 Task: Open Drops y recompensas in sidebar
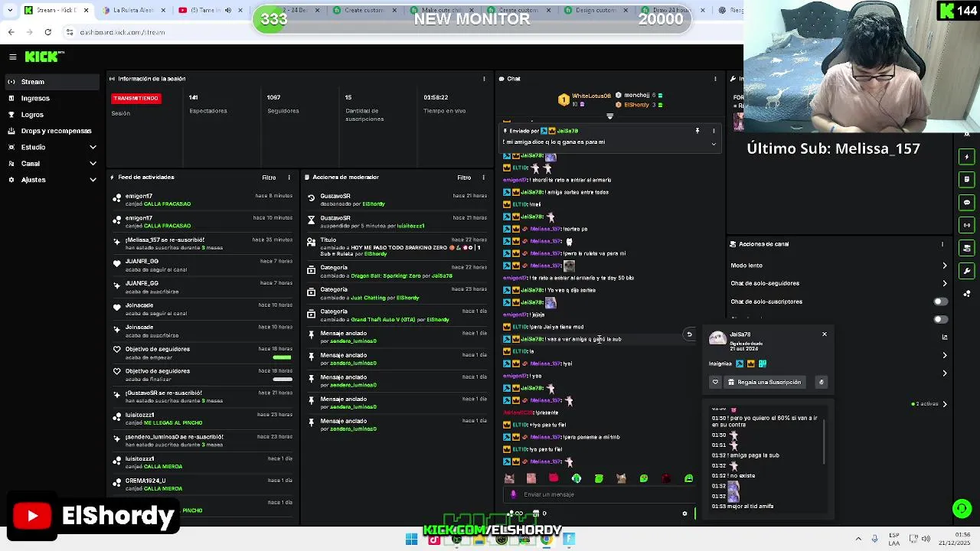(51, 131)
